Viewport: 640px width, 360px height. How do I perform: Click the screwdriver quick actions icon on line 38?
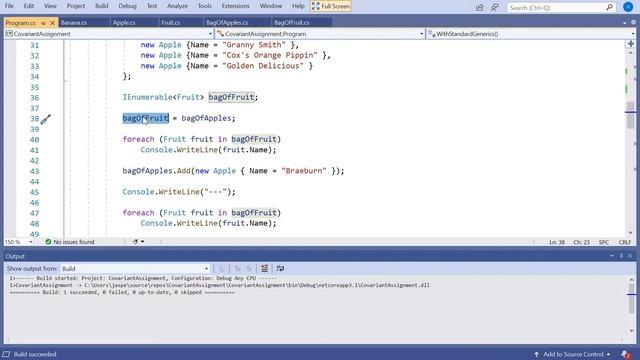tap(45, 119)
